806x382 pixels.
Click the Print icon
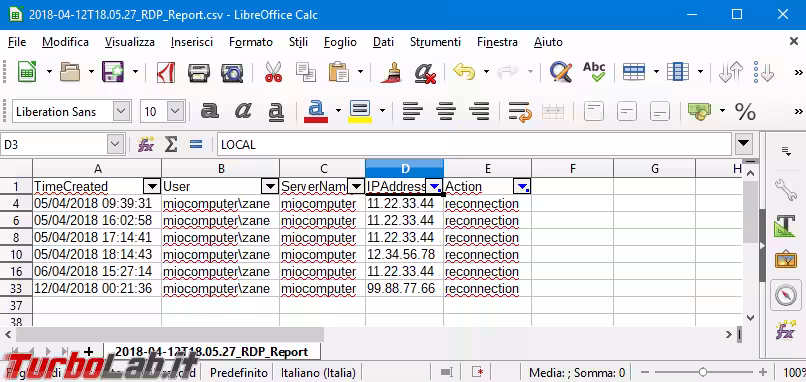coord(198,72)
